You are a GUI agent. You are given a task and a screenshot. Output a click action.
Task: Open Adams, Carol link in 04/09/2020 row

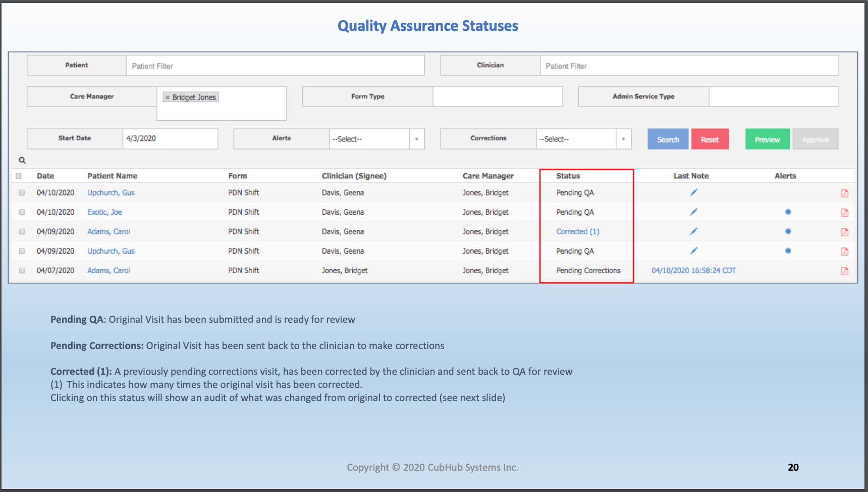click(x=108, y=231)
